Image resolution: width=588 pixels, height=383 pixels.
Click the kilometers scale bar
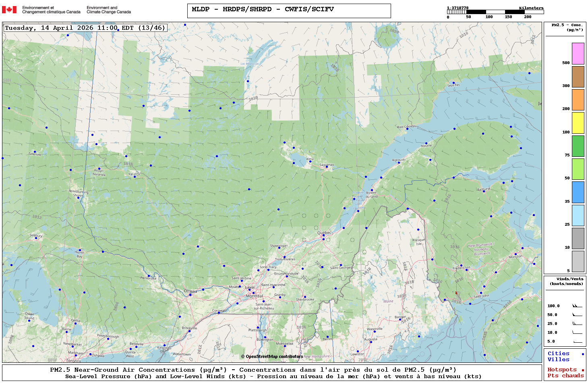click(x=495, y=12)
